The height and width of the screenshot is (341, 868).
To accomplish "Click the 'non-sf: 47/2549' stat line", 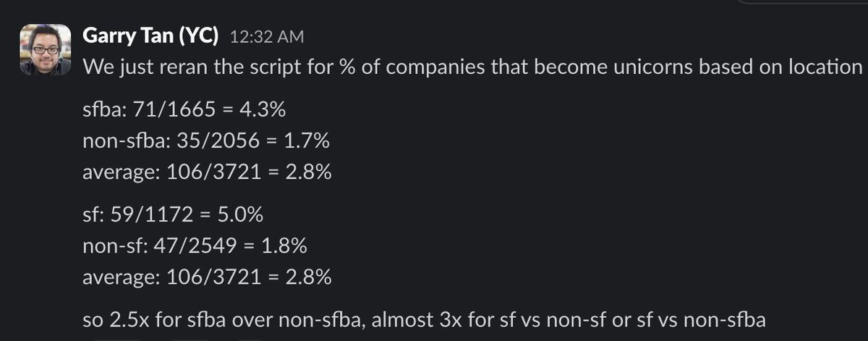I will click(x=161, y=246).
